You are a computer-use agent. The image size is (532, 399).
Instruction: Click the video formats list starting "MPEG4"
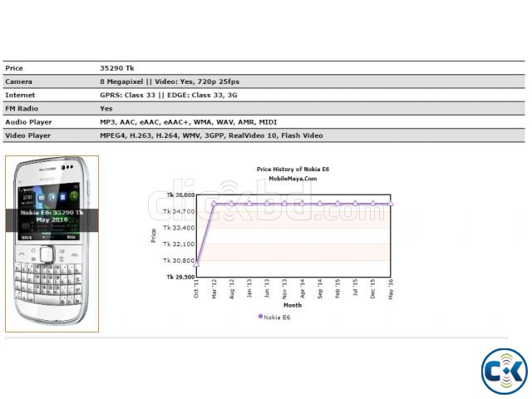coord(211,135)
